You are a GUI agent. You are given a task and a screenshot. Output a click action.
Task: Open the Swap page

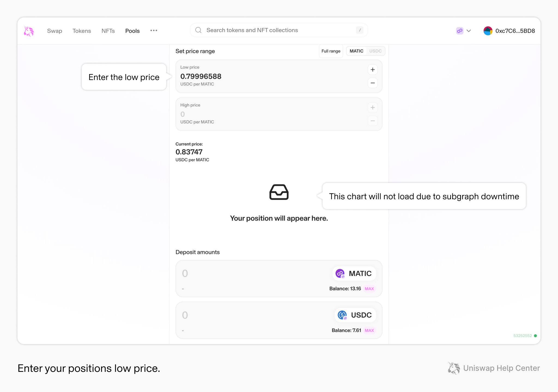(54, 31)
